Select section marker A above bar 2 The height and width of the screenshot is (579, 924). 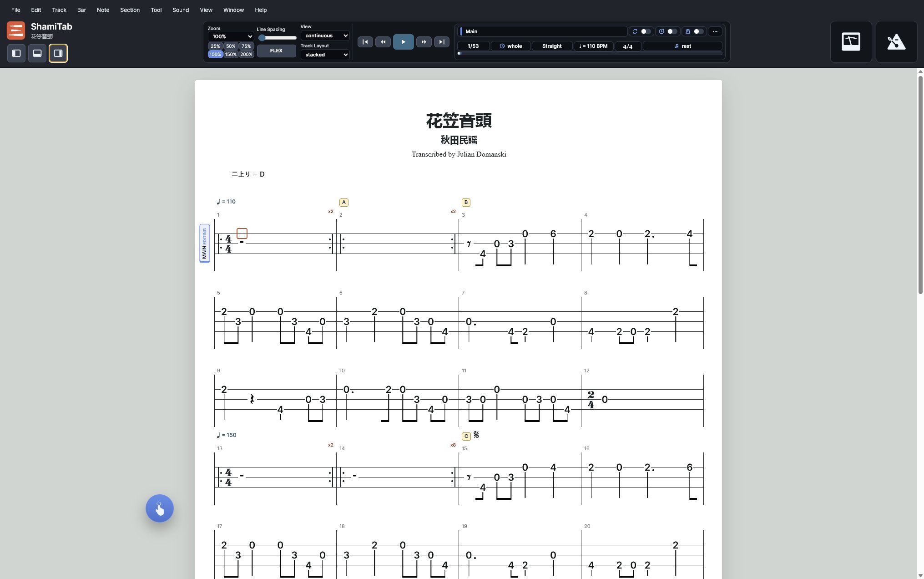(344, 202)
